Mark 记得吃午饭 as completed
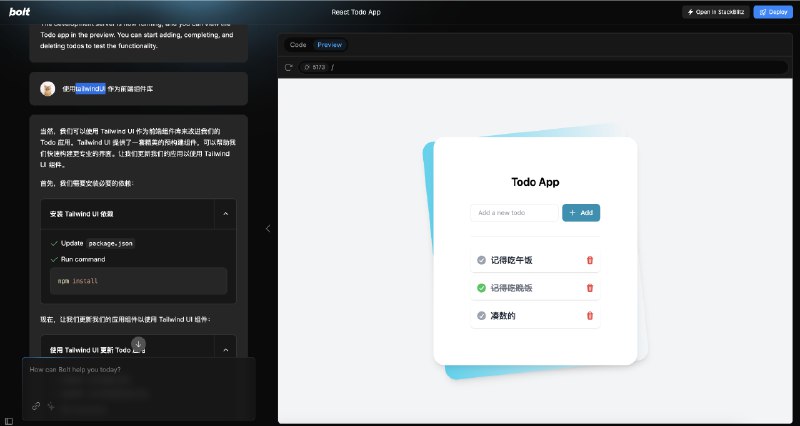 (x=481, y=260)
